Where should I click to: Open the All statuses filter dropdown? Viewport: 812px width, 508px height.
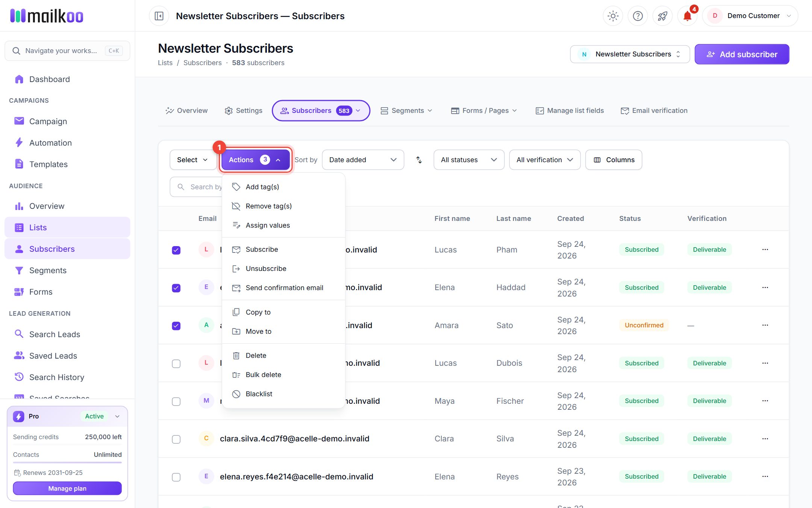[x=469, y=160]
